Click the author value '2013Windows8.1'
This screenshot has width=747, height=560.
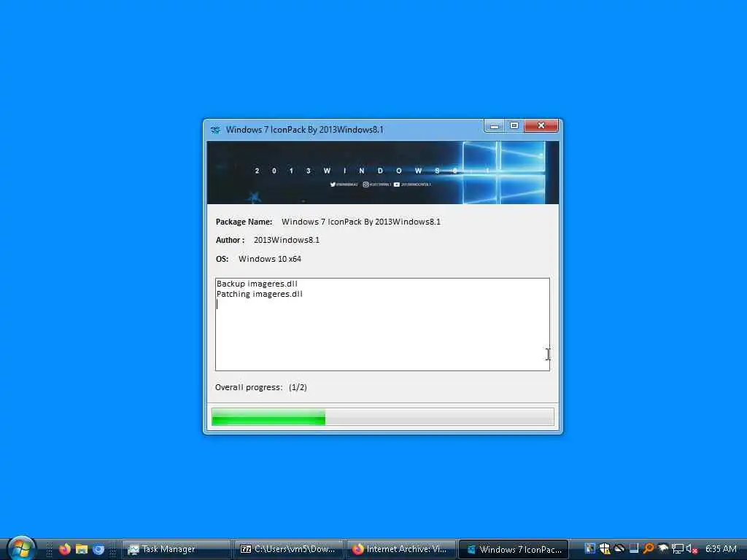tap(286, 240)
